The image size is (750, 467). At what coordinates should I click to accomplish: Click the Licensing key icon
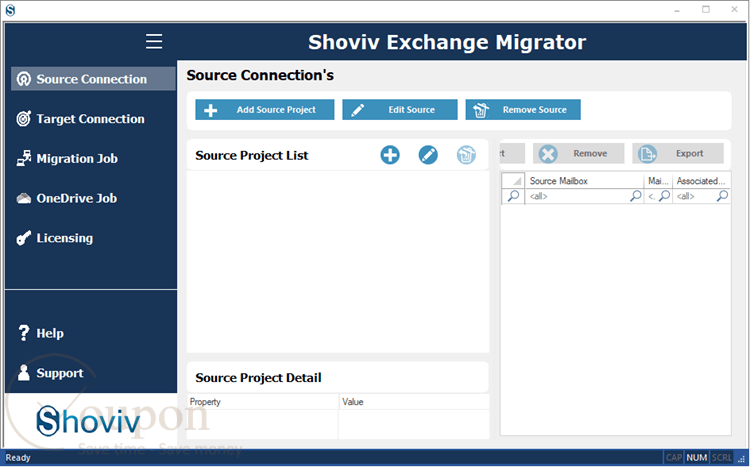[23, 238]
